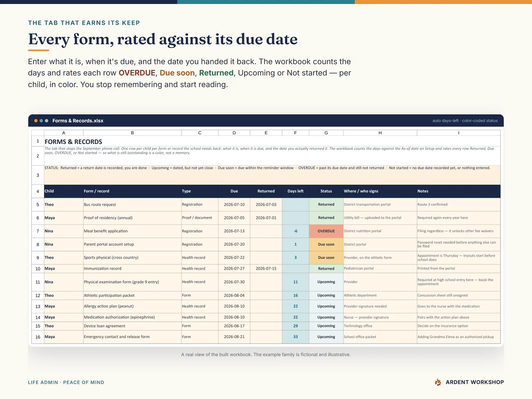Select row 7 header number
This screenshot has width=532, height=399.
[38, 231]
